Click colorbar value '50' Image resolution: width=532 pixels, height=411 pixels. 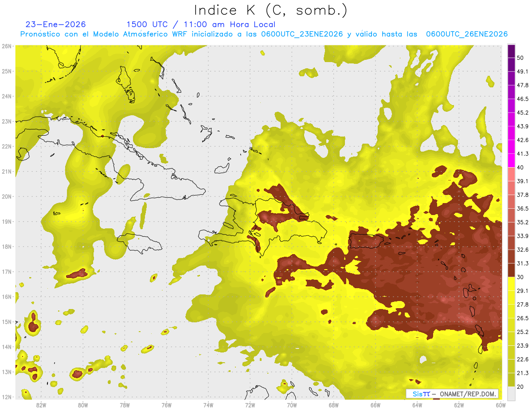coord(520,58)
